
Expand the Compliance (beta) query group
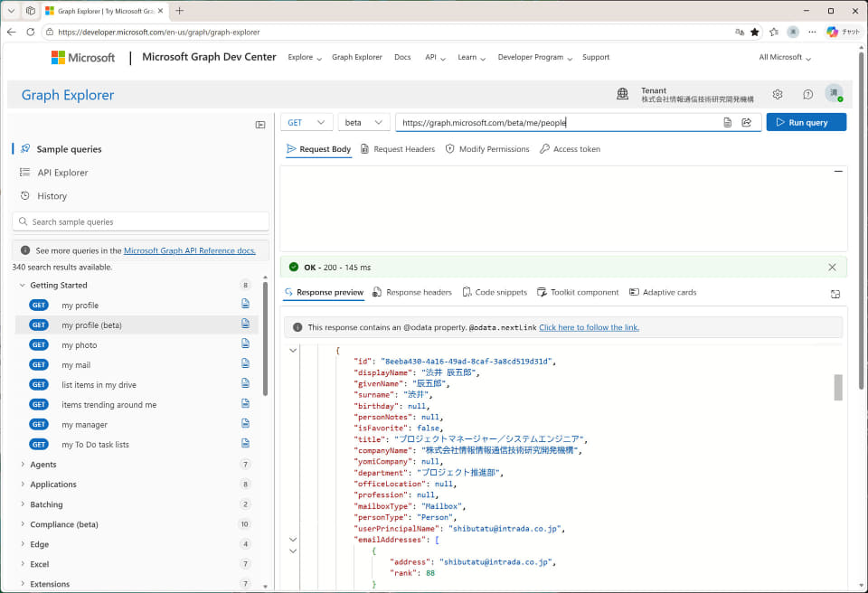point(22,523)
